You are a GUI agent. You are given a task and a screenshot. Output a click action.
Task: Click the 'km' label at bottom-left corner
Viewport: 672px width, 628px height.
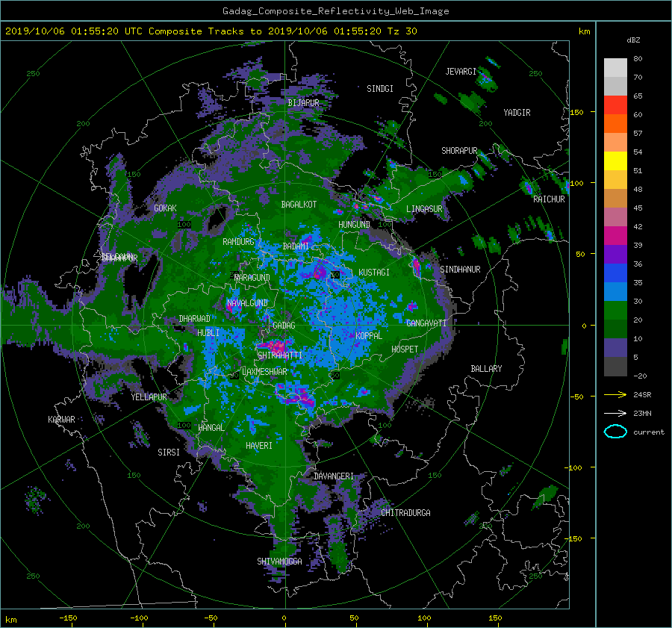[x=10, y=620]
